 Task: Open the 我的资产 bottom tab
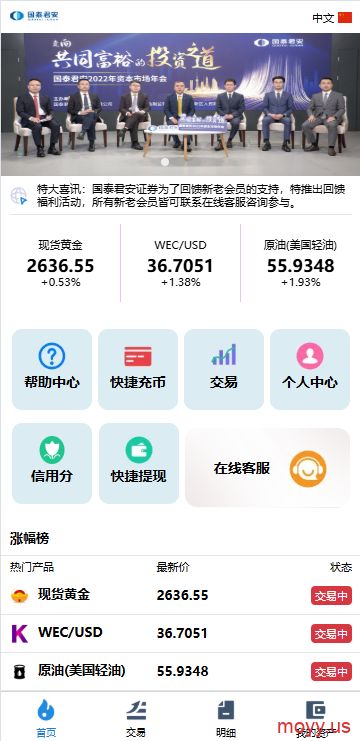[316, 718]
